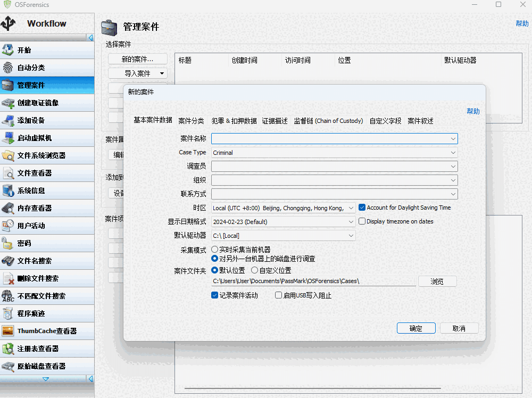The width and height of the screenshot is (532, 398).
Task: Click the 浏览 browse button
Action: pyautogui.click(x=437, y=281)
